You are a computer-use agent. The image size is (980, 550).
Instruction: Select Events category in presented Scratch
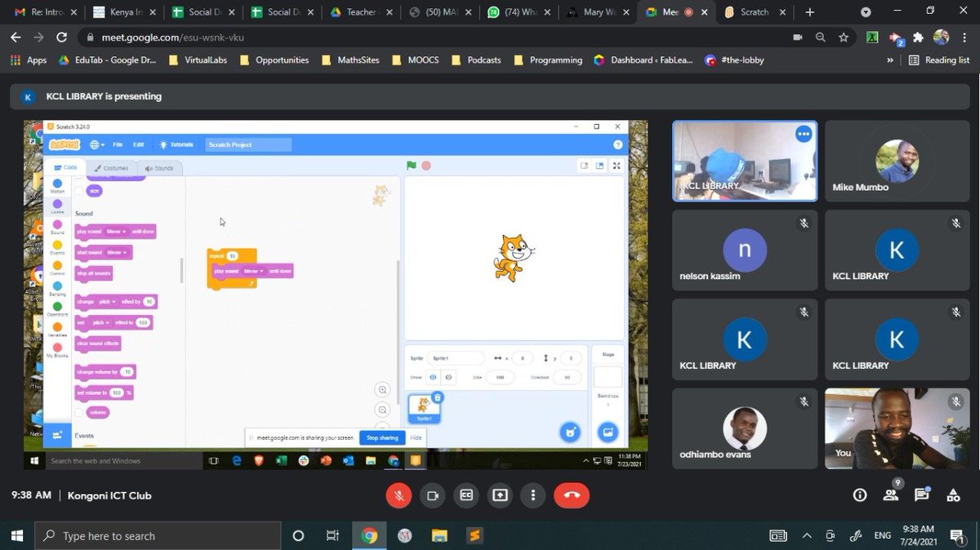tap(57, 249)
